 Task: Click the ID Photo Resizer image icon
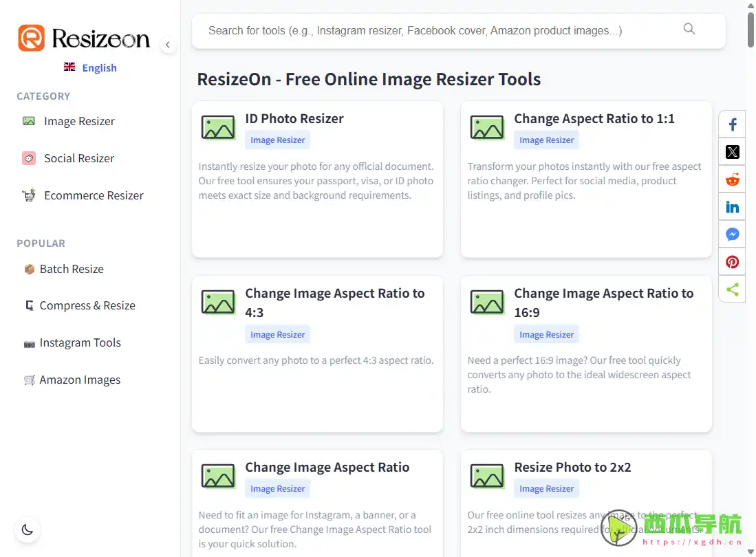[x=218, y=127]
